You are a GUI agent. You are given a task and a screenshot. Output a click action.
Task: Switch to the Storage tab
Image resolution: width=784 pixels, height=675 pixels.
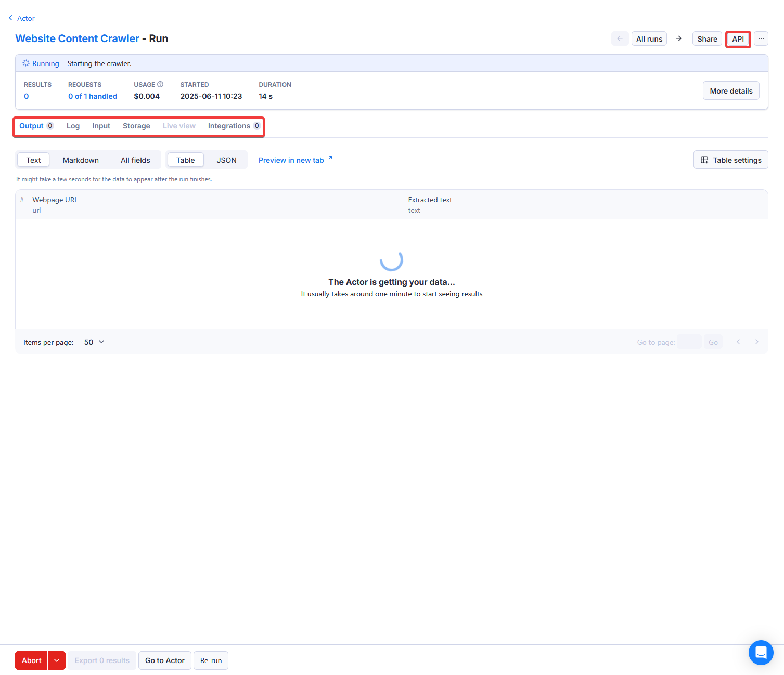136,126
